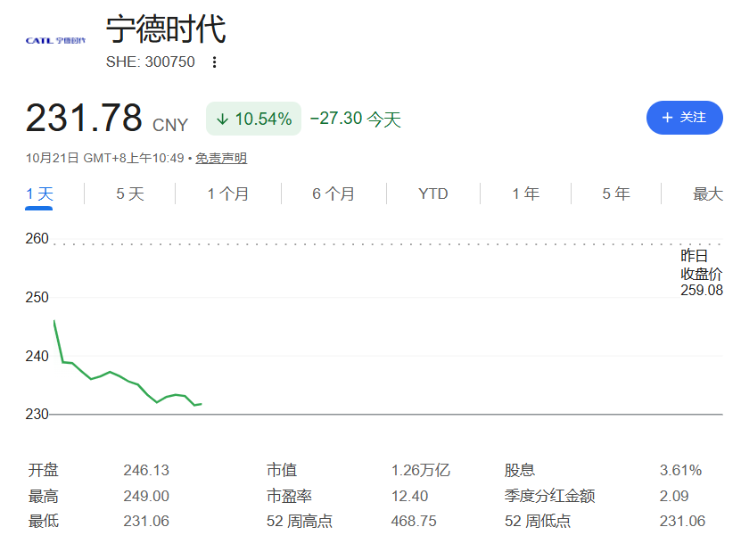This screenshot has width=741, height=560.
Task: Click the 股息 label
Action: 519,470
